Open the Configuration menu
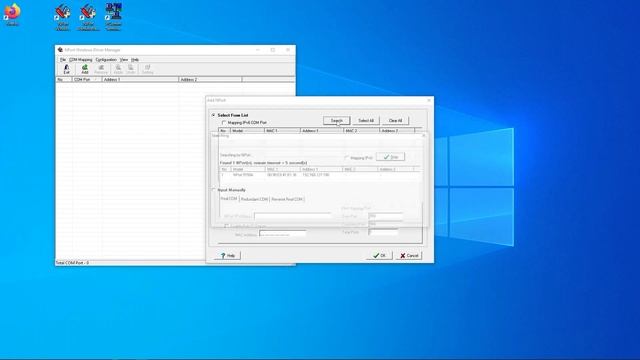Image resolution: width=640 pixels, height=360 pixels. [106, 60]
